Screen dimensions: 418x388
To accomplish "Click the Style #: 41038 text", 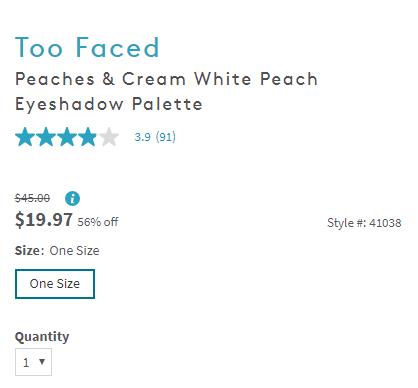I will pyautogui.click(x=364, y=223).
